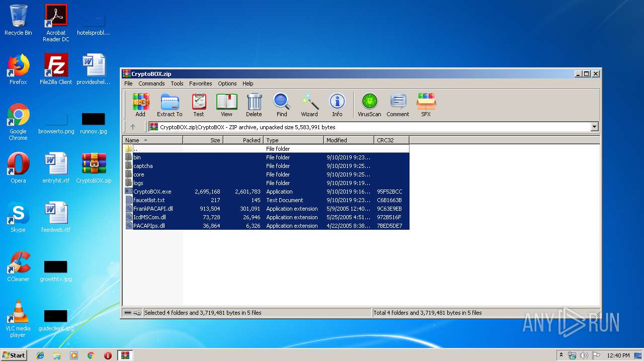Show hidden tray icons arrow
This screenshot has width=644, height=362.
(x=561, y=355)
